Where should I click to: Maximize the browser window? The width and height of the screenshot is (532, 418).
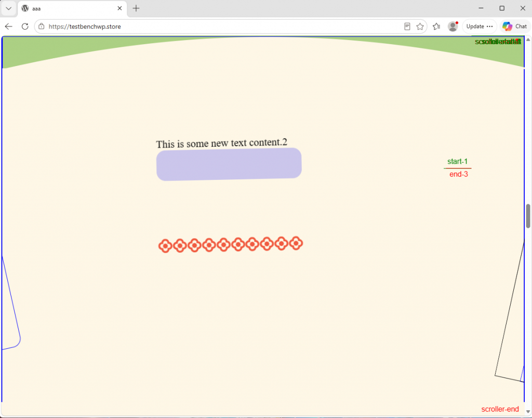pyautogui.click(x=502, y=8)
